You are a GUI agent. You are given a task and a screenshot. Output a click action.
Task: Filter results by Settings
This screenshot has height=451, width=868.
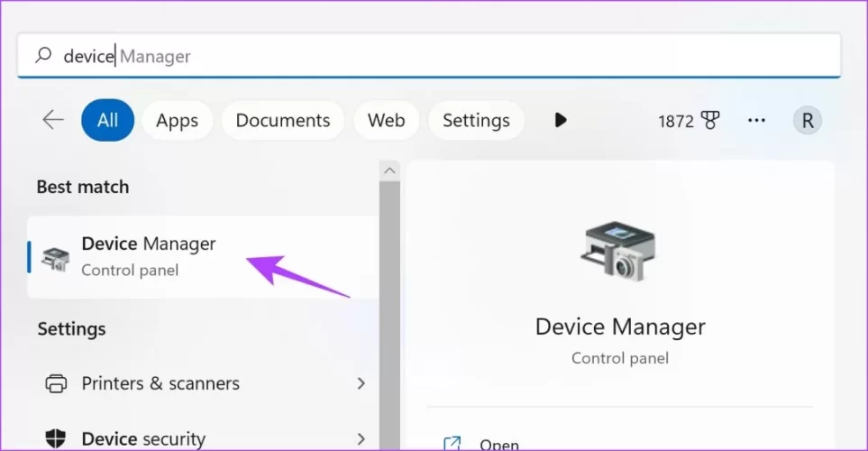pos(476,120)
